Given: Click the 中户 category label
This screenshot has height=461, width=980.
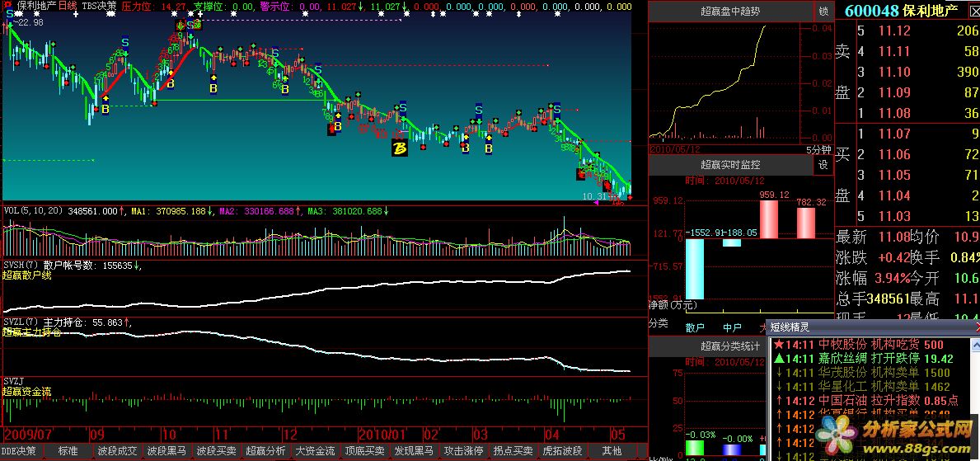Looking at the screenshot, I should (732, 327).
